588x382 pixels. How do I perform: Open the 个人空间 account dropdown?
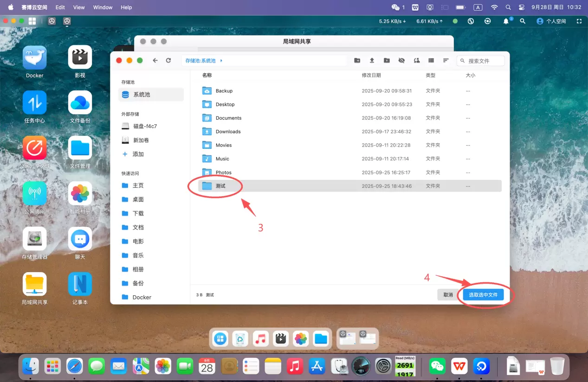pyautogui.click(x=551, y=21)
